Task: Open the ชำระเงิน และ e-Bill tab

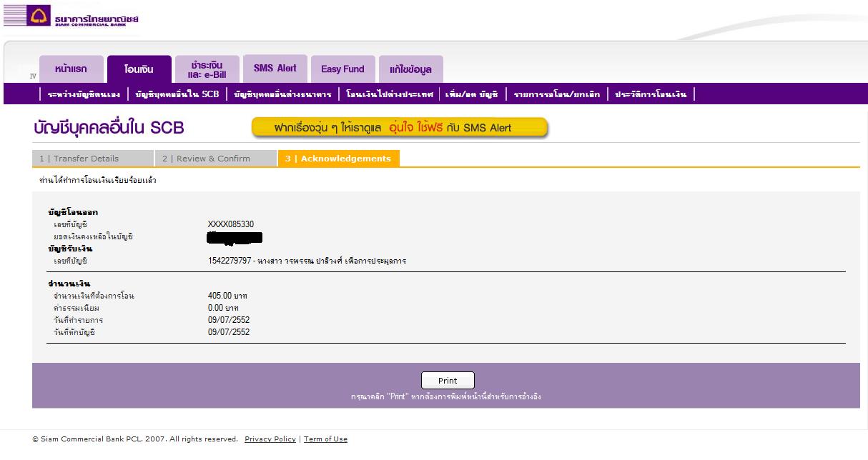Action: pyautogui.click(x=207, y=69)
